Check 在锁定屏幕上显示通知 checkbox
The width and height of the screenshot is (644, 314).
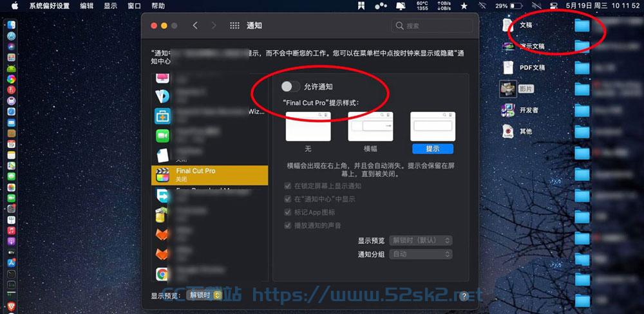click(288, 186)
